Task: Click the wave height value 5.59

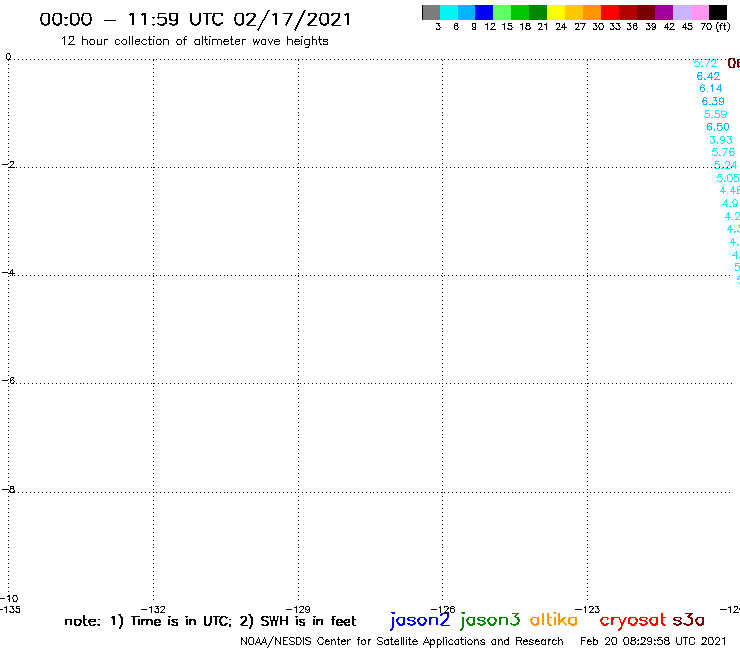Action: 715,114
